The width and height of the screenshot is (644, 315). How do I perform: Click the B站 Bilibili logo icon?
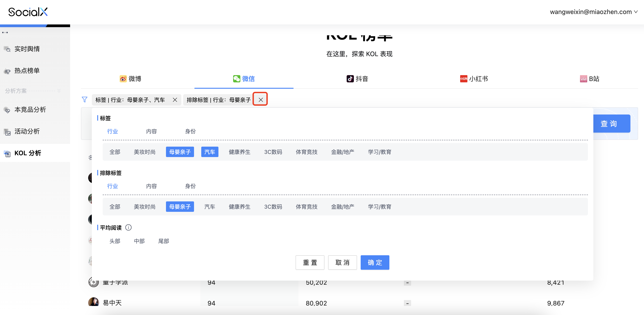coord(583,79)
